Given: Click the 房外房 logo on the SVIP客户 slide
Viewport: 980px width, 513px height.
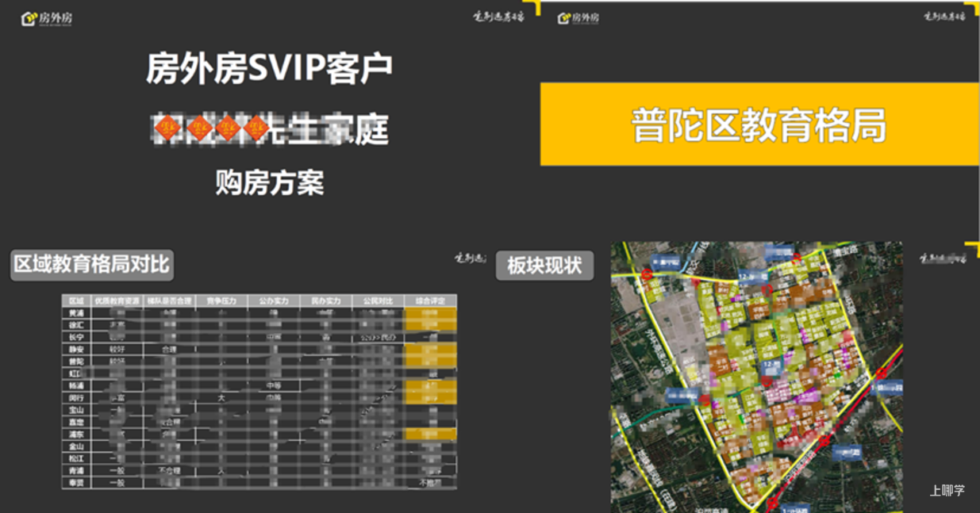Looking at the screenshot, I should (x=47, y=18).
